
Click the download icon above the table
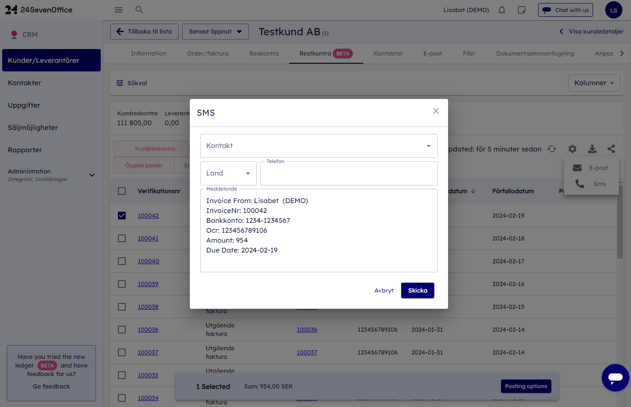point(592,149)
